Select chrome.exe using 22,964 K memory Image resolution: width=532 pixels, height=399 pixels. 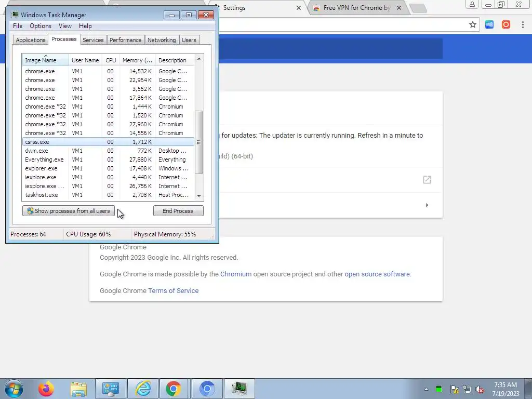pos(108,80)
